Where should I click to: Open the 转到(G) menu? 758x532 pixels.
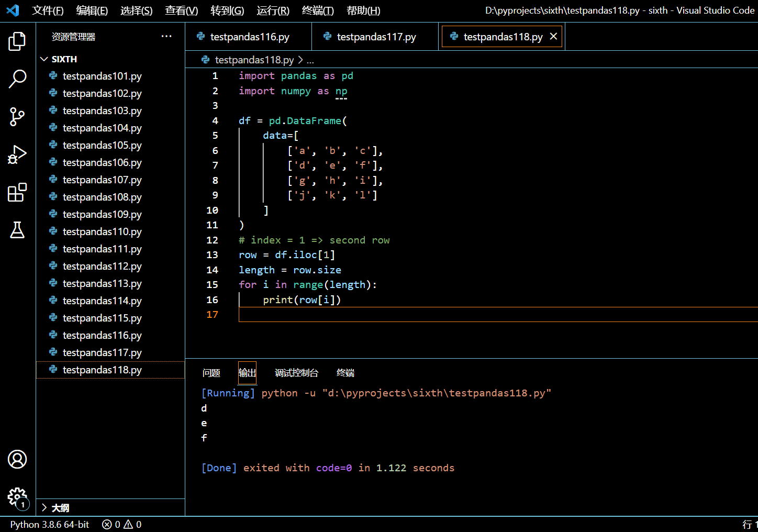[x=227, y=10]
